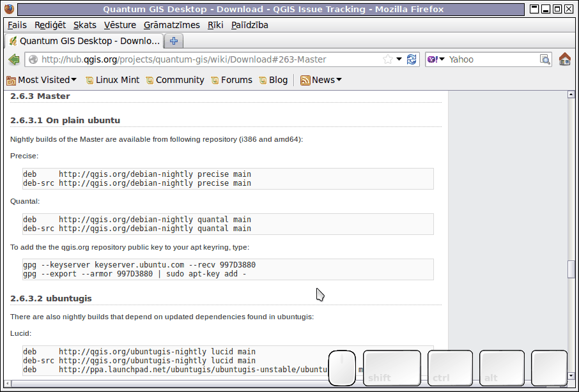Open the Grāmatzīmes menu

(x=172, y=25)
